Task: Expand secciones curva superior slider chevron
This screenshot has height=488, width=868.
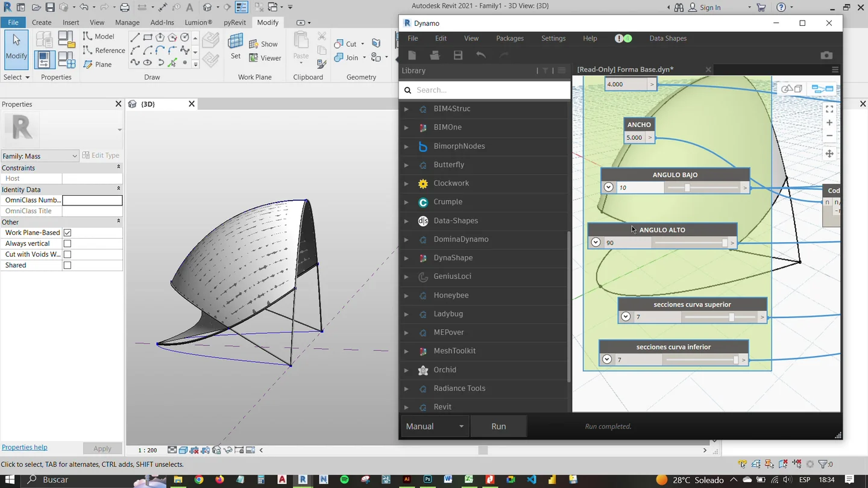Action: point(626,317)
